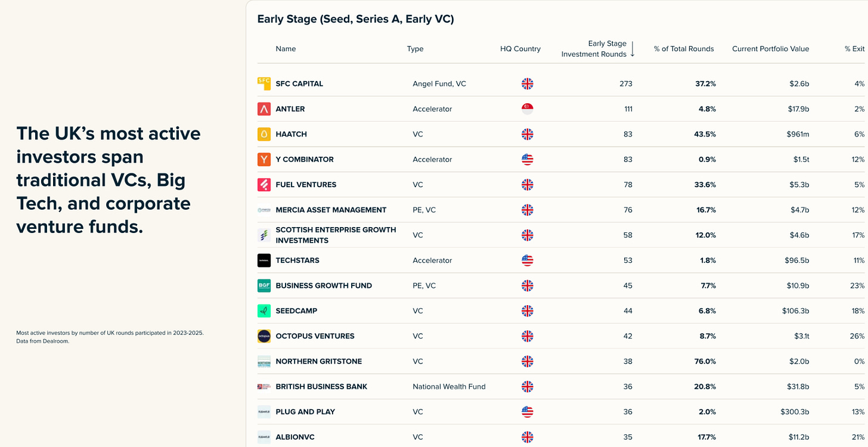Open the British Business Bank entry

pos(561,386)
